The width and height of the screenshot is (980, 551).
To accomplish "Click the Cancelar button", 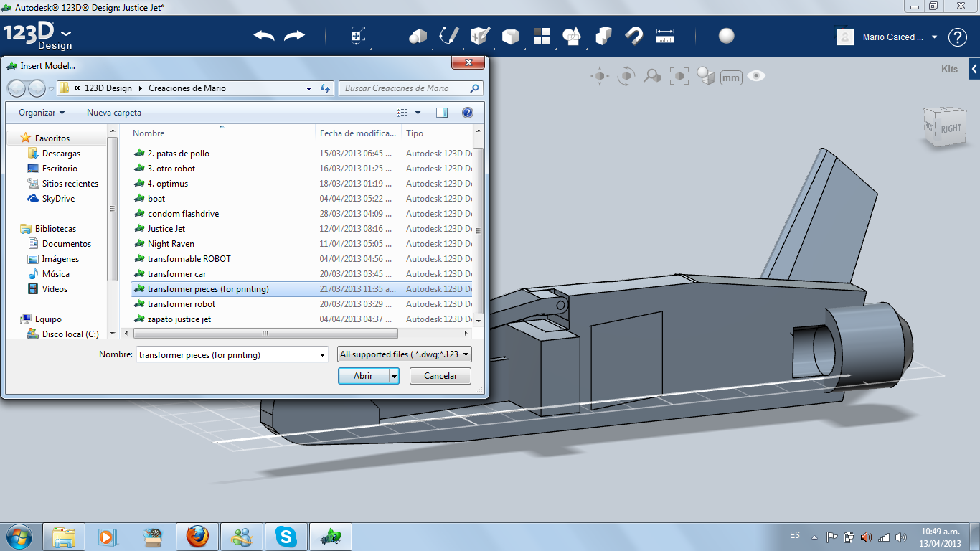I will [x=440, y=376].
